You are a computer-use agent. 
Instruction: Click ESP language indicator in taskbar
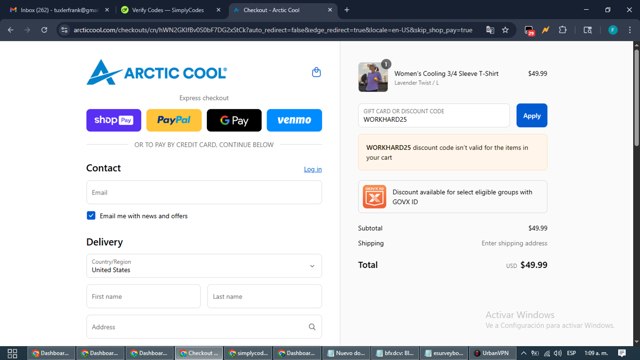[571, 353]
